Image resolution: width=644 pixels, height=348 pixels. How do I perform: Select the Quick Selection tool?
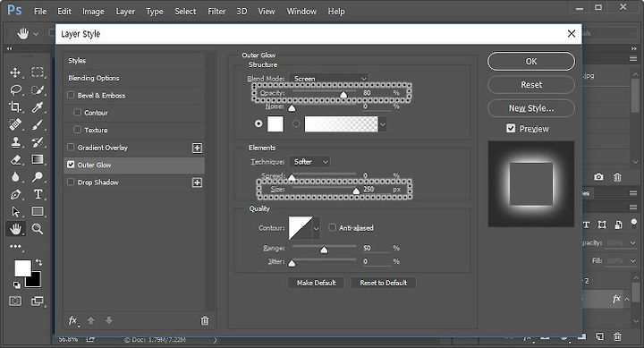click(38, 89)
